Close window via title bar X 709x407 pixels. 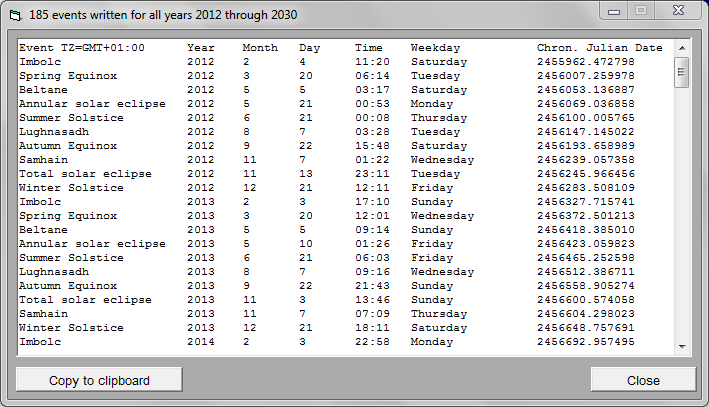click(678, 11)
